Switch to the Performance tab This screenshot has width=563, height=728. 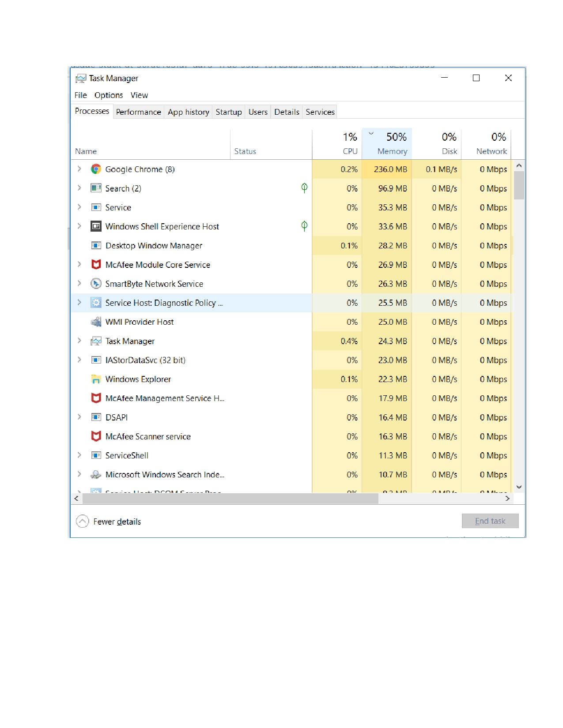click(x=139, y=112)
